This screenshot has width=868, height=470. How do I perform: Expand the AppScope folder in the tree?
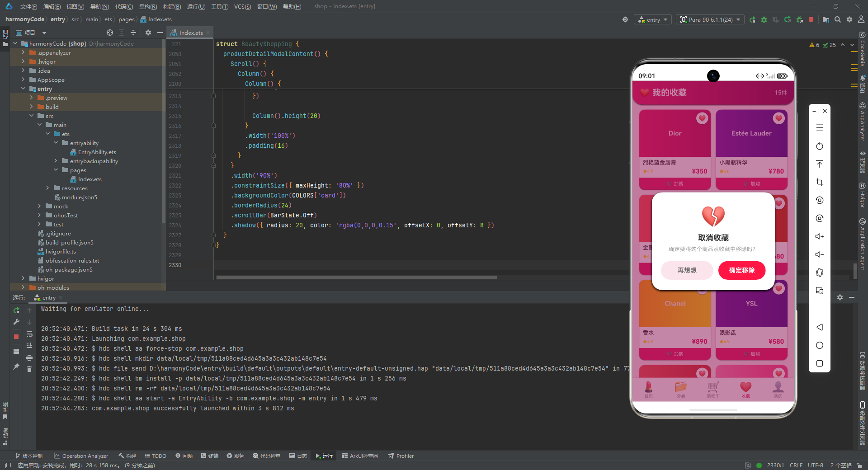(23, 80)
